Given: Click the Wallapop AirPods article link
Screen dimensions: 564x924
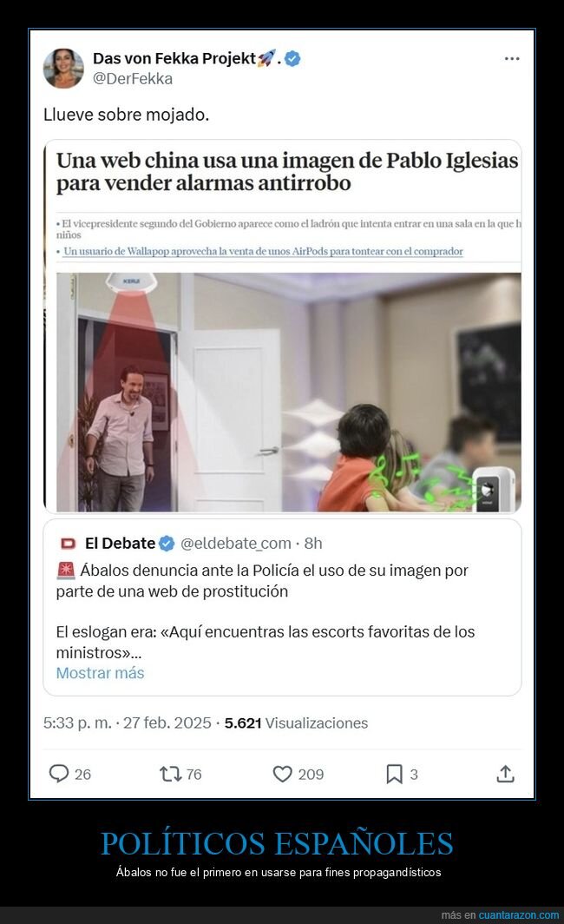Looking at the screenshot, I should pos(263,251).
